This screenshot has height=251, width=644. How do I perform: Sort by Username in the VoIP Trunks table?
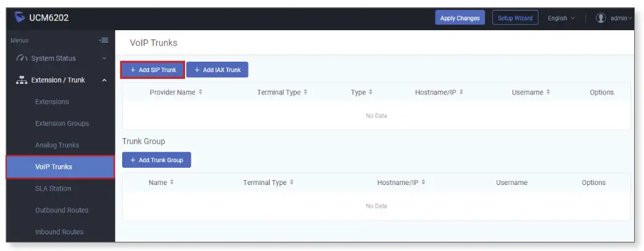pos(547,93)
